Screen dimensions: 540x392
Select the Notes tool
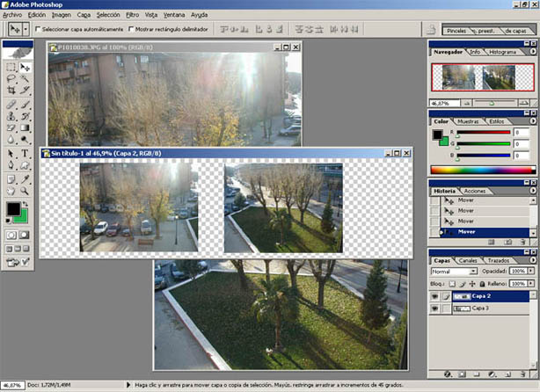pos(11,179)
